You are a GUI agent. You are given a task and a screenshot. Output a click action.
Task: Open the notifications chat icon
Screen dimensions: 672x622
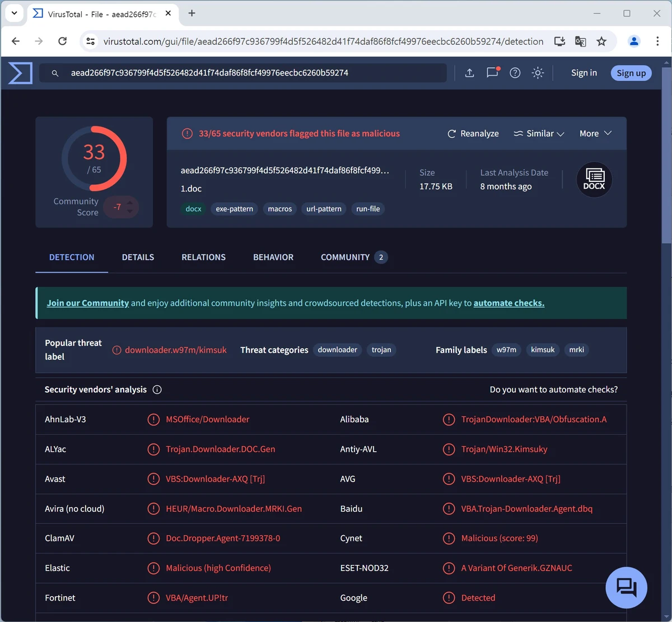click(492, 73)
